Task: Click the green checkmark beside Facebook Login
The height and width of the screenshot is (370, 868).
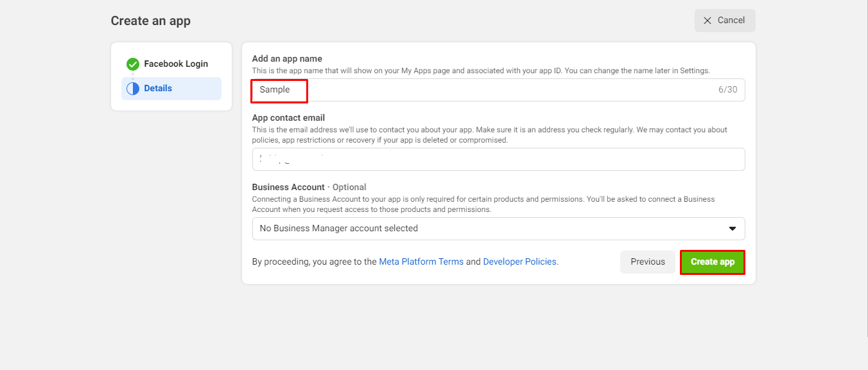Action: coord(133,64)
